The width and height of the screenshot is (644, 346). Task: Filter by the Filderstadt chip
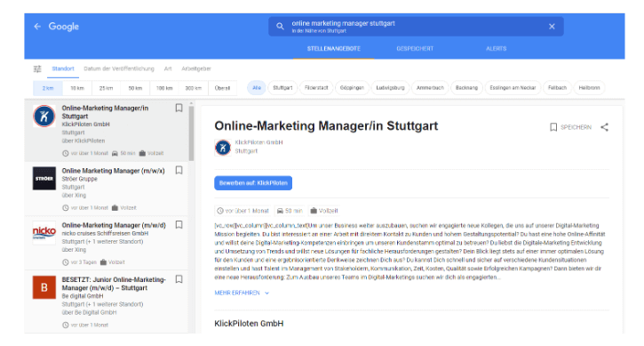point(316,88)
